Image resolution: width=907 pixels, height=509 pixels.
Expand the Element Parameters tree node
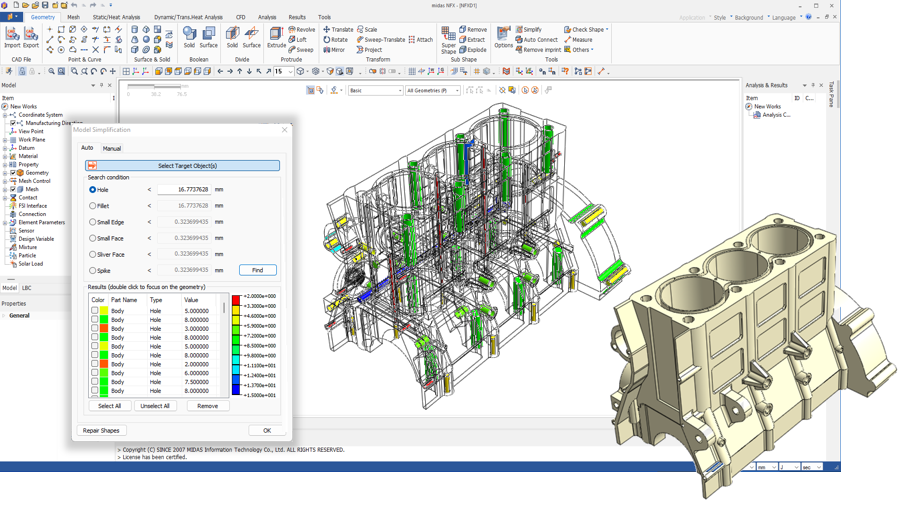[5, 223]
